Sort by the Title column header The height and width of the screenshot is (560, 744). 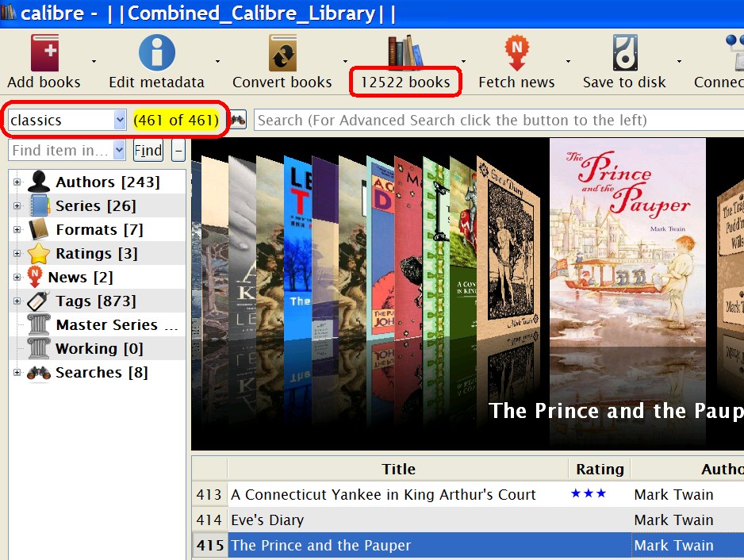[398, 469]
